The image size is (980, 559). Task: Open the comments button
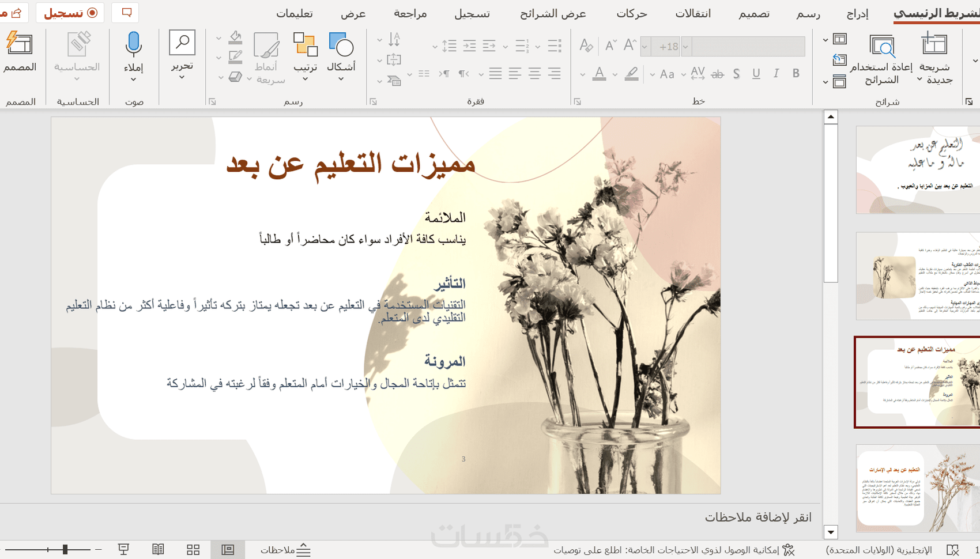click(x=127, y=13)
